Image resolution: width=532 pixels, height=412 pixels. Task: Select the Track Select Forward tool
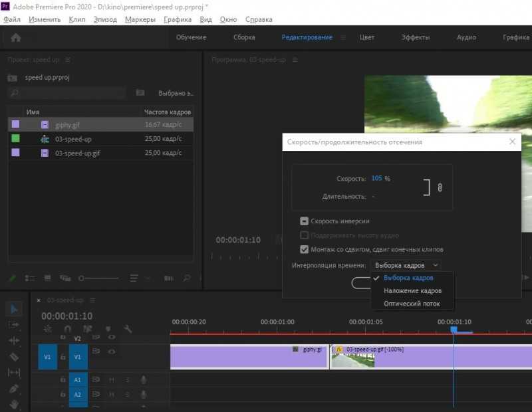(x=14, y=325)
